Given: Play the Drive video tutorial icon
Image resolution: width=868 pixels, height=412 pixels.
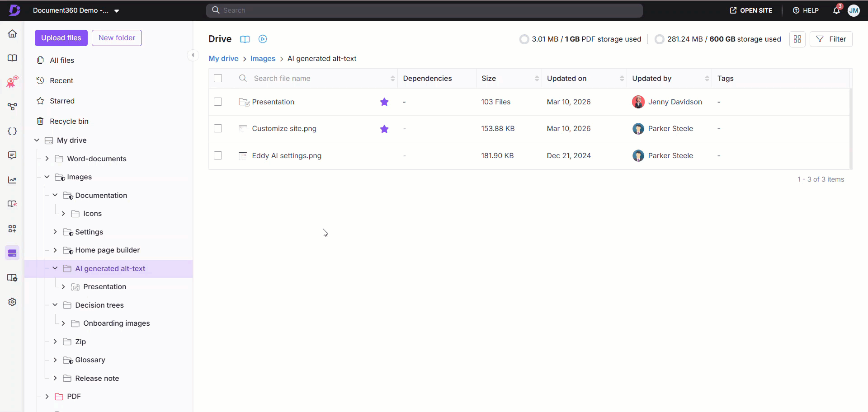Looking at the screenshot, I should [x=263, y=39].
